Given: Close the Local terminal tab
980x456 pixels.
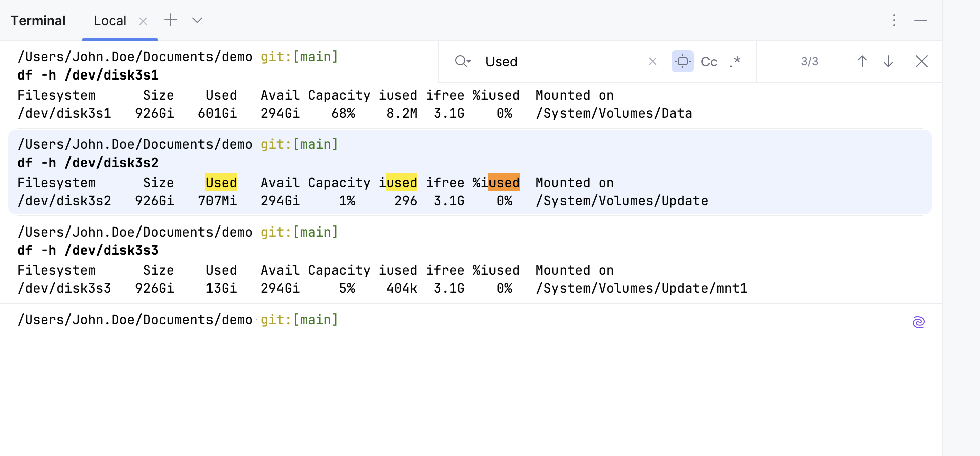Looking at the screenshot, I should [143, 21].
